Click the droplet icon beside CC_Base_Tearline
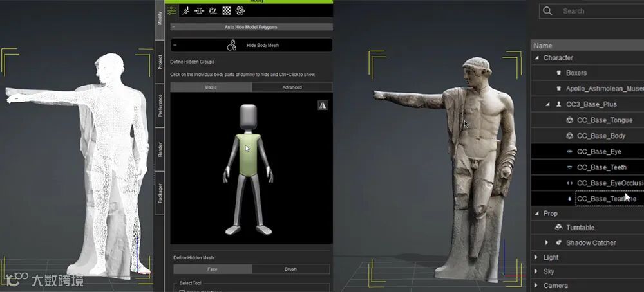 pos(569,199)
